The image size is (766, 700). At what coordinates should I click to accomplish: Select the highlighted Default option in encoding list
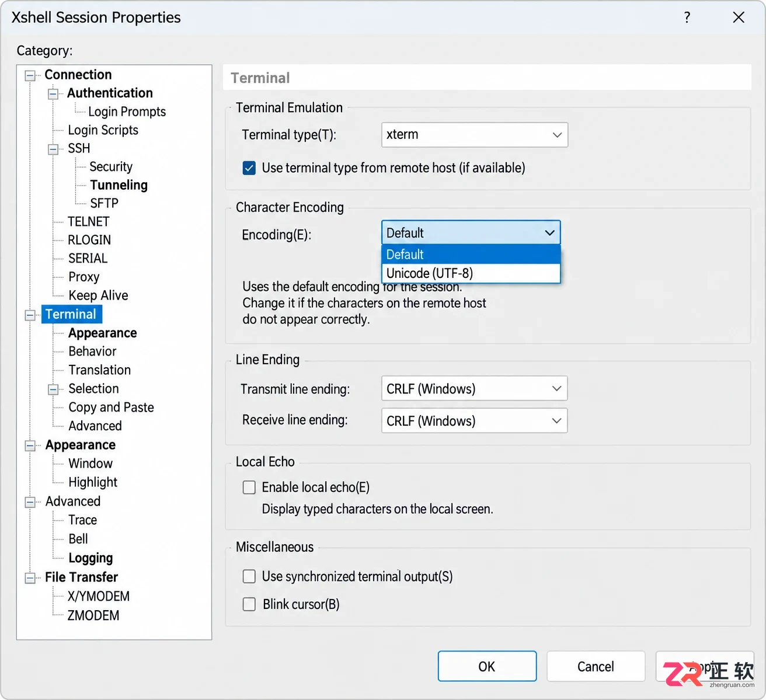(x=471, y=255)
